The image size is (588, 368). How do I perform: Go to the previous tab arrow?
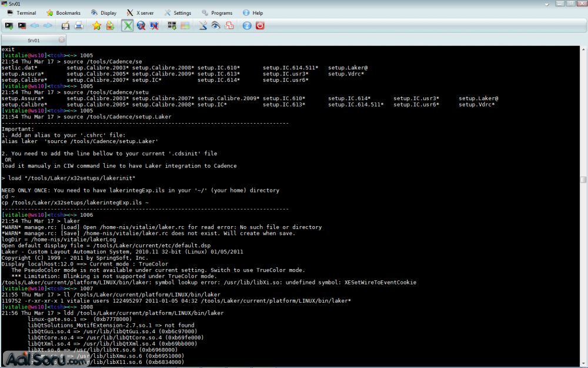click(35, 25)
